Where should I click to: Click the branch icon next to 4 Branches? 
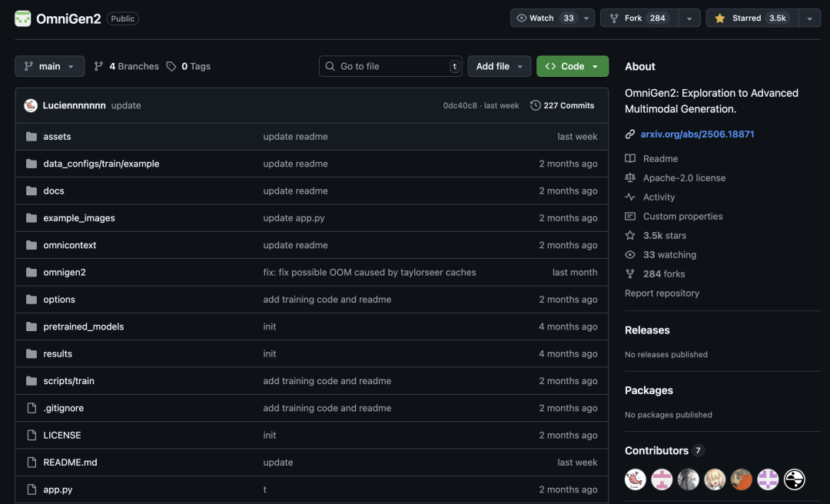pos(98,66)
